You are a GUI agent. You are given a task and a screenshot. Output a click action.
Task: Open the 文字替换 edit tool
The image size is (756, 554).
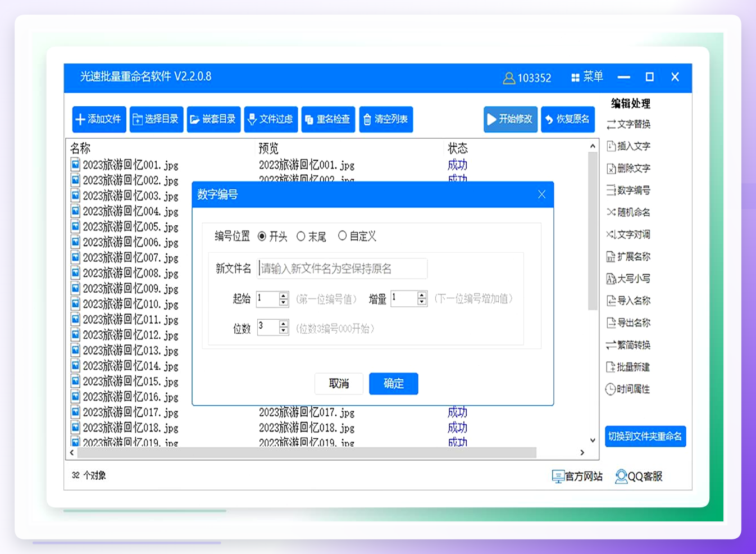pos(629,124)
